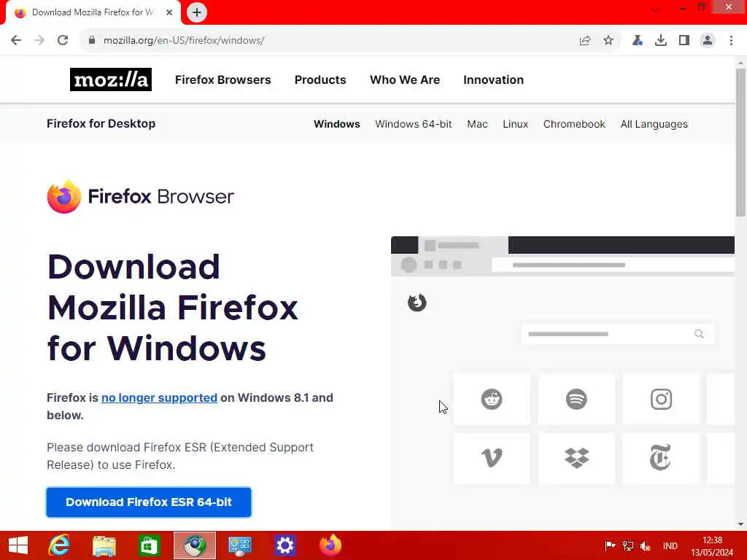Open File Explorer from the taskbar
Screen dimensions: 747x560
click(104, 545)
